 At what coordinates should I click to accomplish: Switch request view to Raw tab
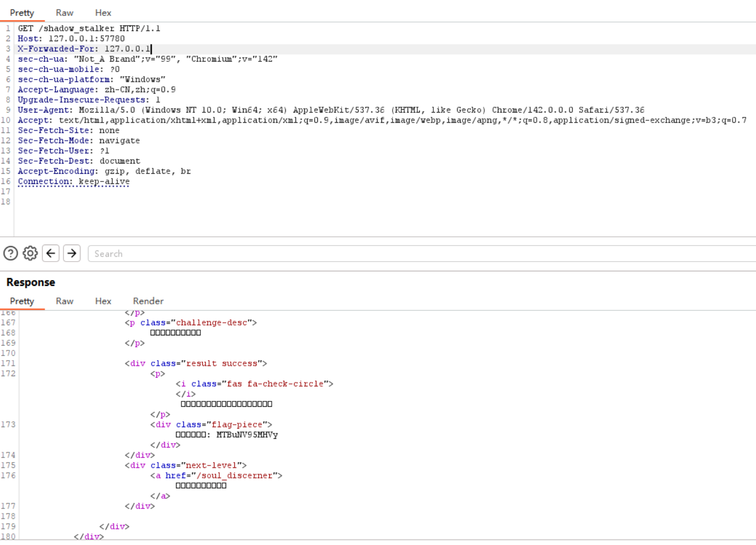click(x=65, y=13)
